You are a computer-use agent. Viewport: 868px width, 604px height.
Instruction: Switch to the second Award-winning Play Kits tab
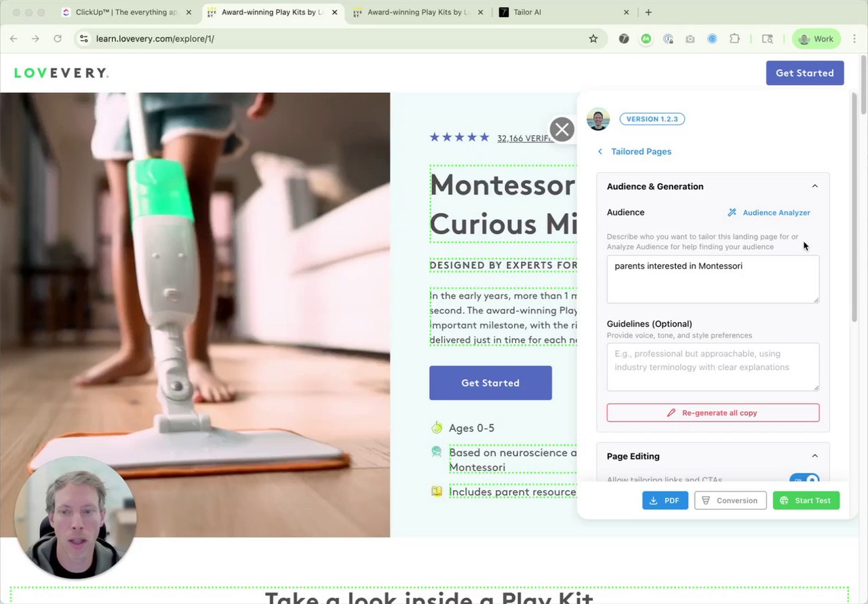[418, 12]
